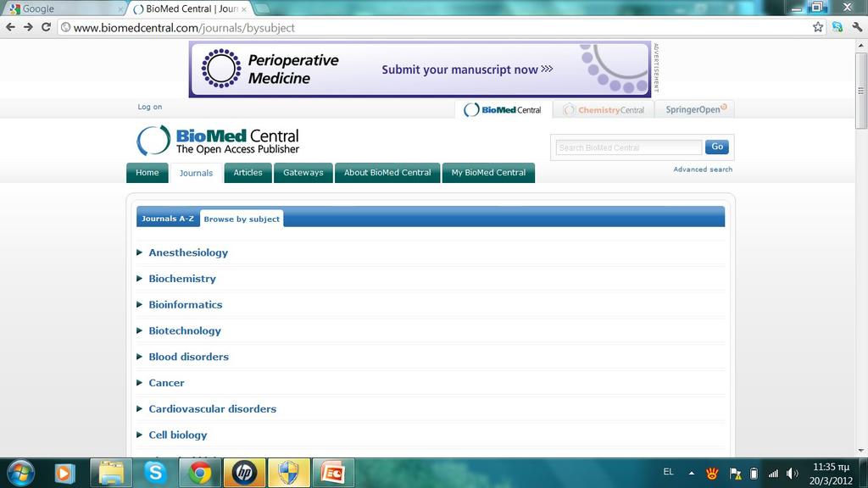Expand the Cancer triangle arrow
868x488 pixels.
(140, 382)
